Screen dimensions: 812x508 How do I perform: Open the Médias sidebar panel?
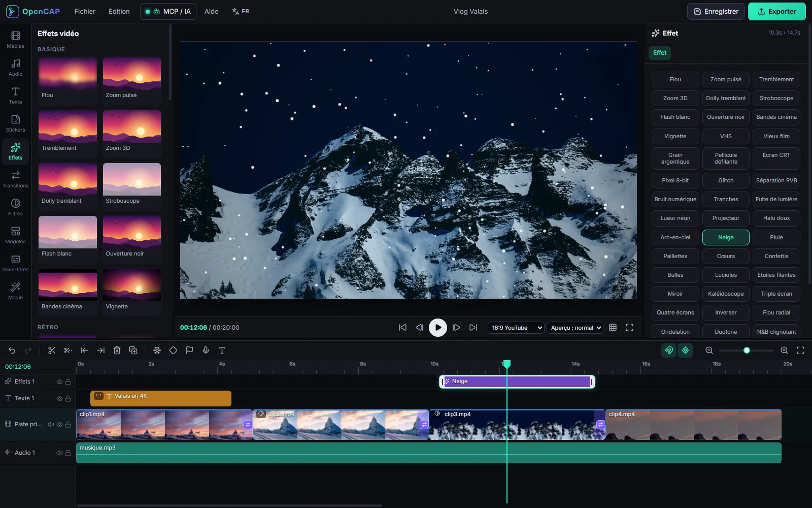pyautogui.click(x=15, y=40)
